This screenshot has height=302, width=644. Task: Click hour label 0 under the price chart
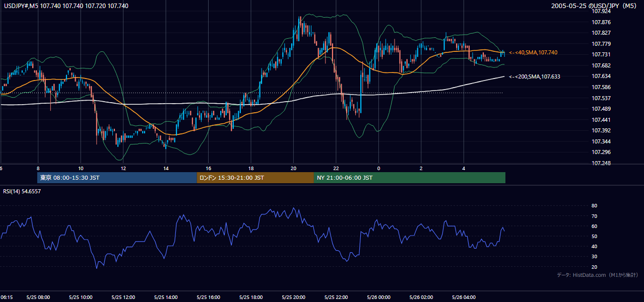378,169
